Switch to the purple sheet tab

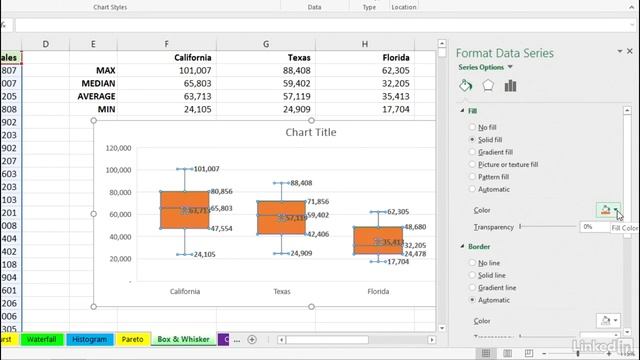[x=224, y=339]
